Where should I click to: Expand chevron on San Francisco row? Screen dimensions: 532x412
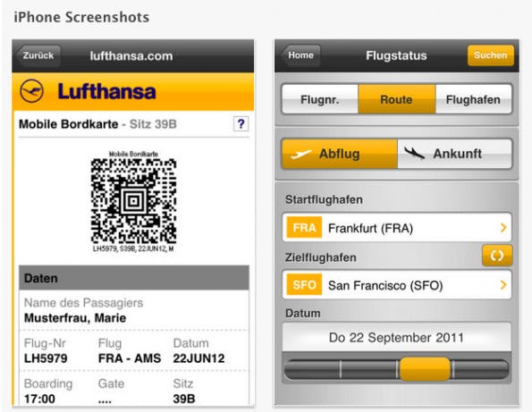(503, 285)
